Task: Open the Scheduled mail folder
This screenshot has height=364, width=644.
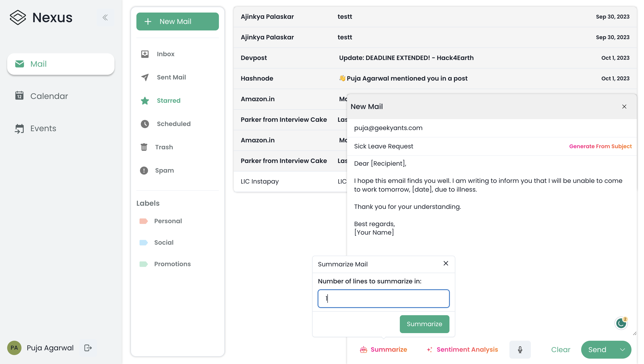Action: click(173, 124)
